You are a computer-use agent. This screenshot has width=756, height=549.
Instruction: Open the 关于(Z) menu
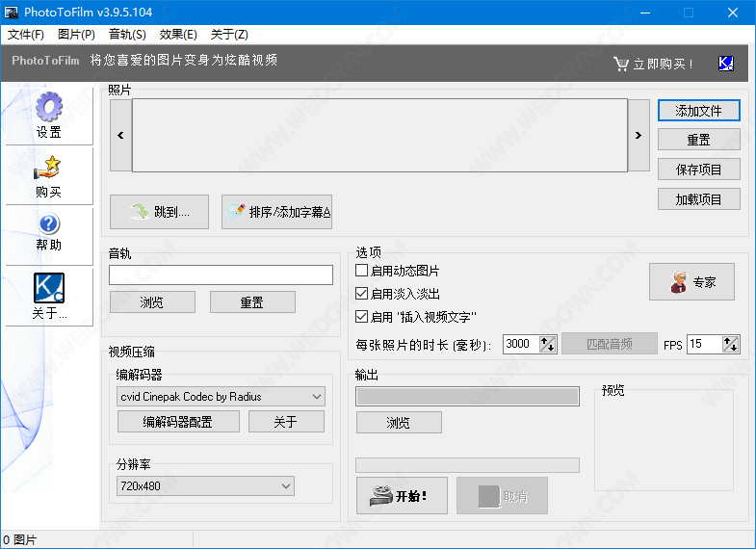pyautogui.click(x=229, y=35)
